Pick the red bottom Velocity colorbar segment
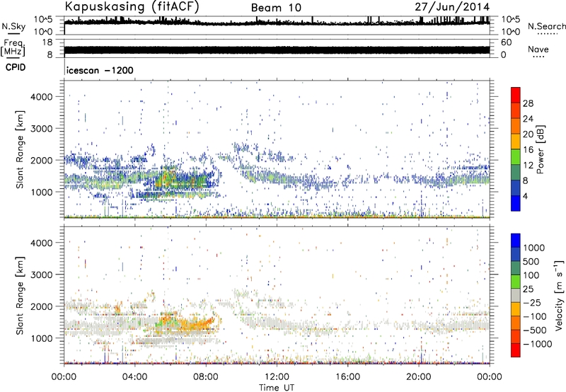Screen dimensions: 566x392 516,350
